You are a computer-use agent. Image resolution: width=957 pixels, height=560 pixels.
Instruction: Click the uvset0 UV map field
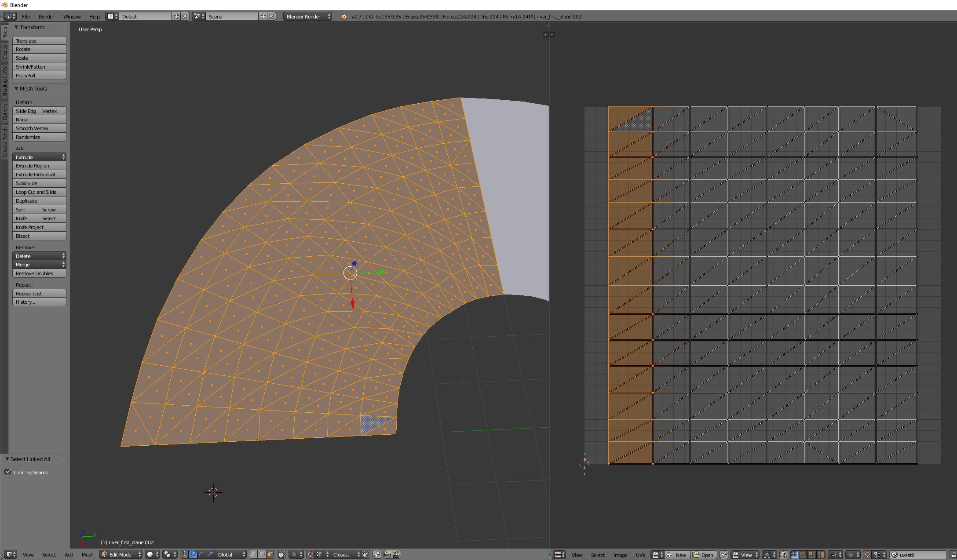(x=918, y=555)
